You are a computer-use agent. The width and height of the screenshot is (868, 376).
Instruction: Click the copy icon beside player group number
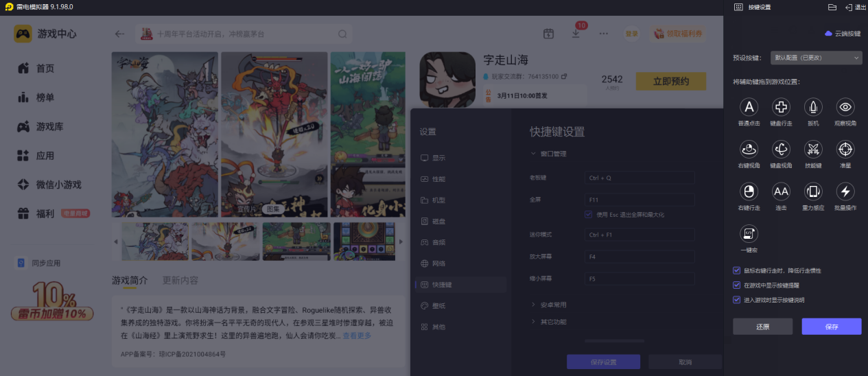click(x=564, y=76)
